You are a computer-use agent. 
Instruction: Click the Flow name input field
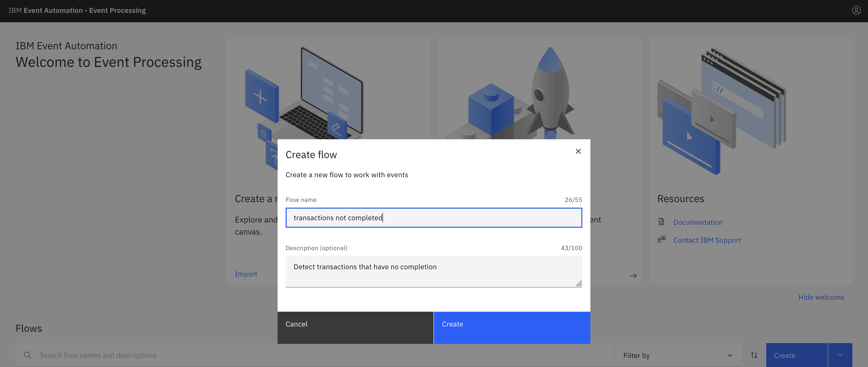(x=434, y=217)
